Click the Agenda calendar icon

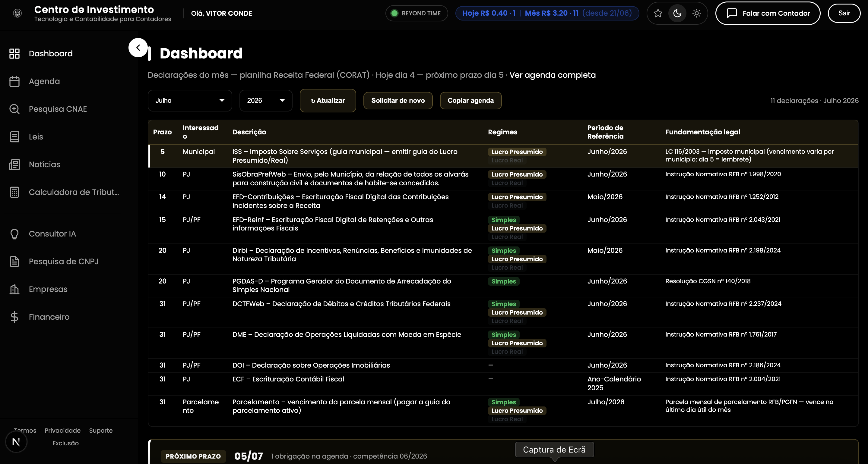coord(14,81)
